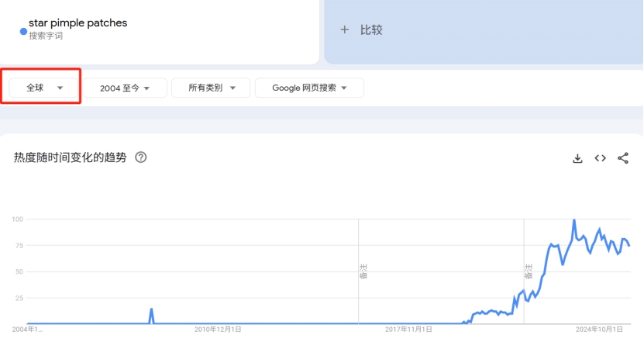644x359 pixels.
Task: Expand the Google 网页搜索 dropdown
Action: (x=308, y=88)
